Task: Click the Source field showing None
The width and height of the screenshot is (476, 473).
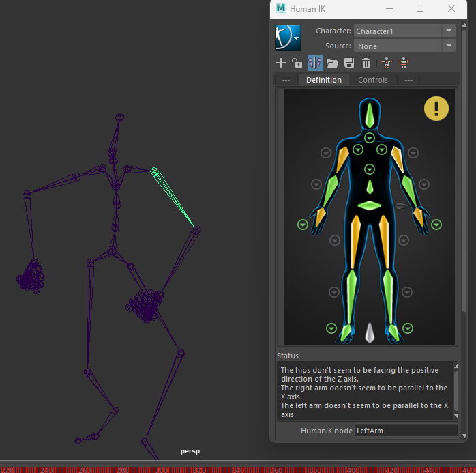Action: point(398,46)
